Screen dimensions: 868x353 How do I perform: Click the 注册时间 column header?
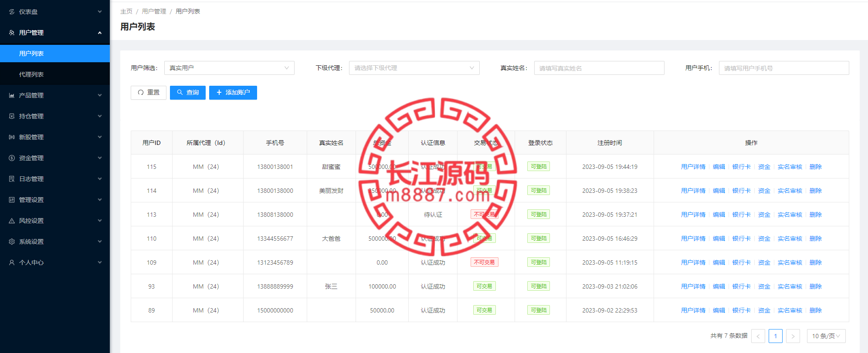pyautogui.click(x=610, y=143)
